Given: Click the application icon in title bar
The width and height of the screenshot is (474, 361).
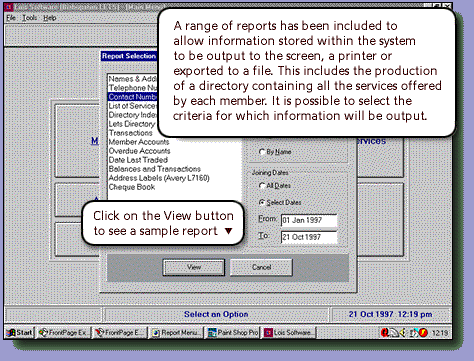Looking at the screenshot, I should 9,6.
